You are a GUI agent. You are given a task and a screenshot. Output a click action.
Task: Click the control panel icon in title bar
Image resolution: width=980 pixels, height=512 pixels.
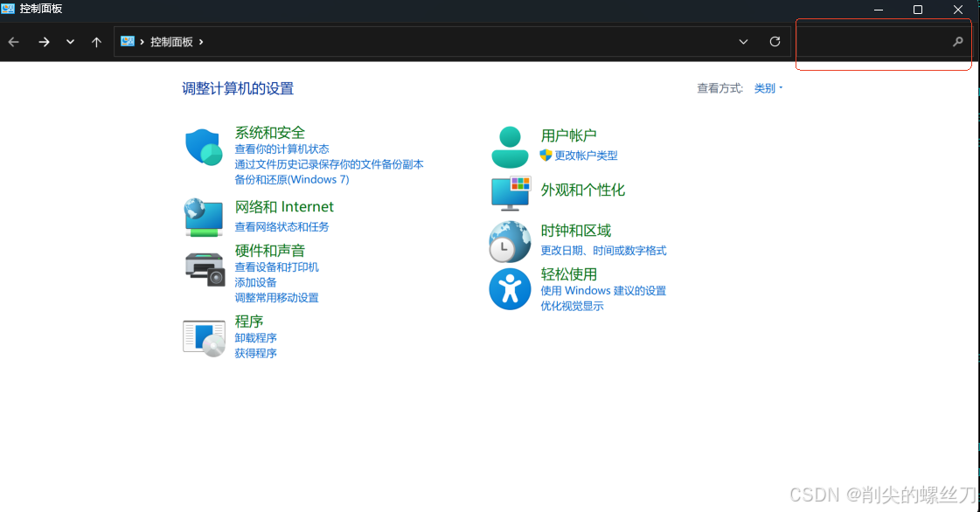8,9
